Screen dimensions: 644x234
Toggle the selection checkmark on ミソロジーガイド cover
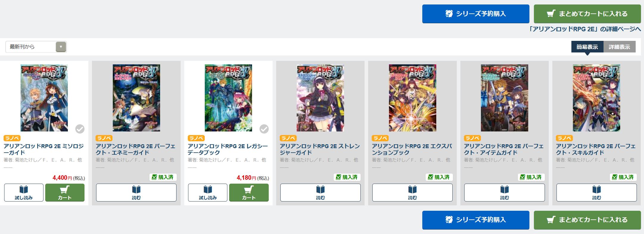[x=80, y=129]
